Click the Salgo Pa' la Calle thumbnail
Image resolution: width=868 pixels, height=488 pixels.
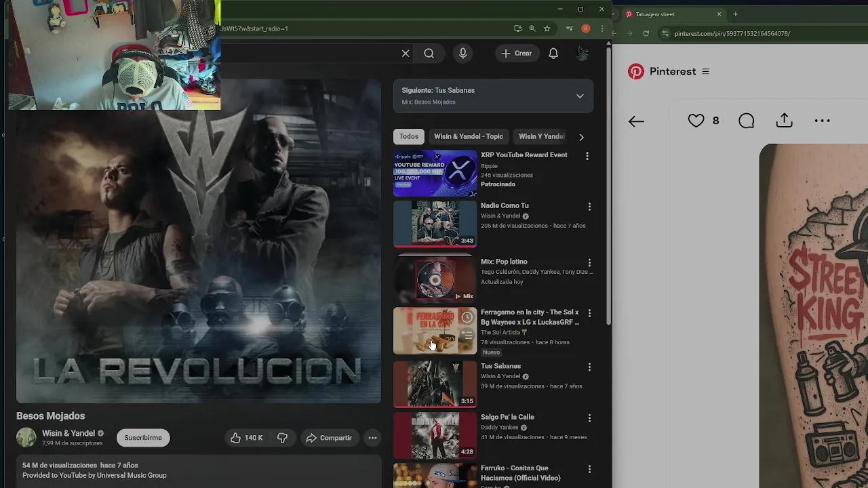pos(435,436)
